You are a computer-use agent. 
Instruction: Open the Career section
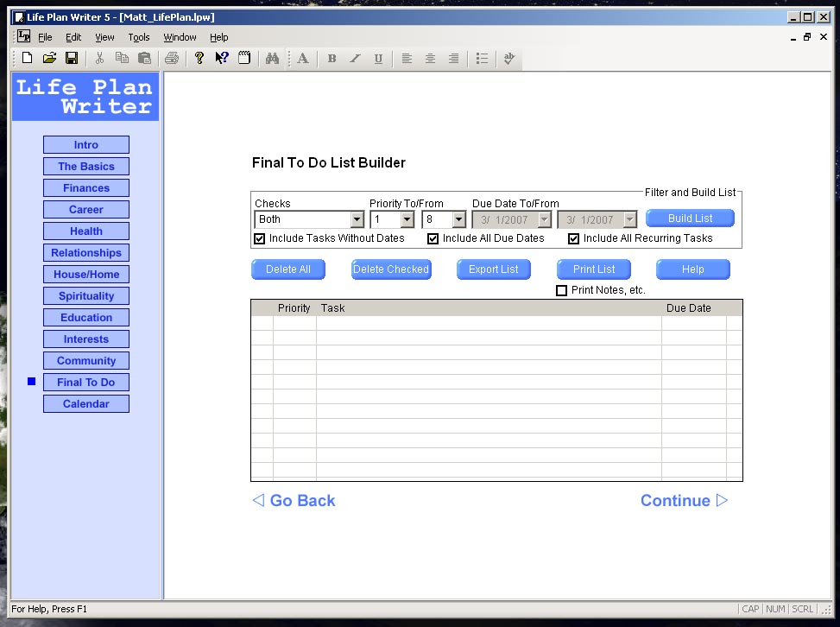[86, 210]
